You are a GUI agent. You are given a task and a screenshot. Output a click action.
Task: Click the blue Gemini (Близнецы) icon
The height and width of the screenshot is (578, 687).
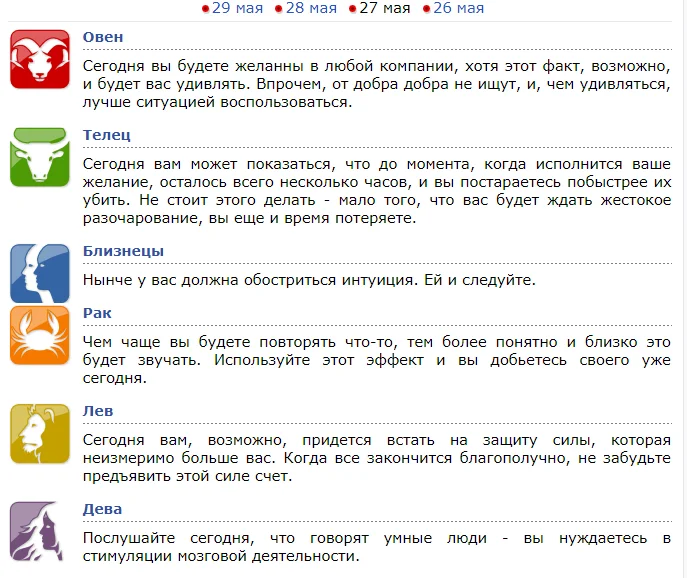[x=40, y=273]
